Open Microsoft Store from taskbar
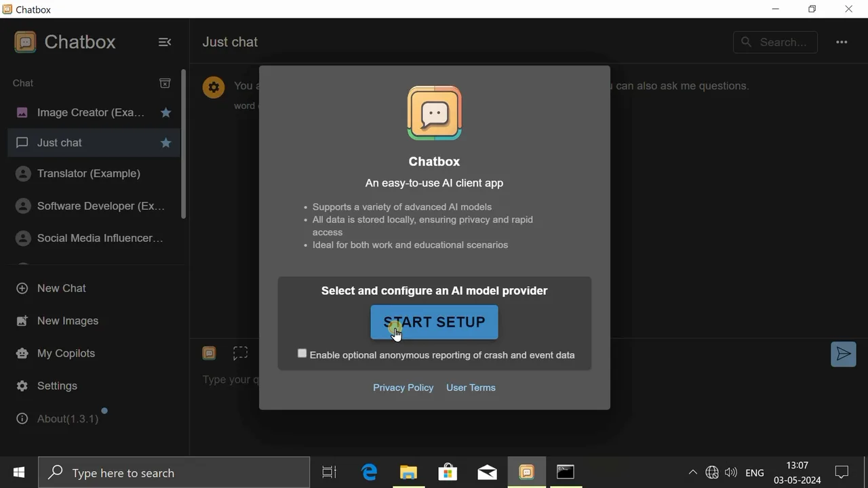The width and height of the screenshot is (868, 488). (448, 472)
